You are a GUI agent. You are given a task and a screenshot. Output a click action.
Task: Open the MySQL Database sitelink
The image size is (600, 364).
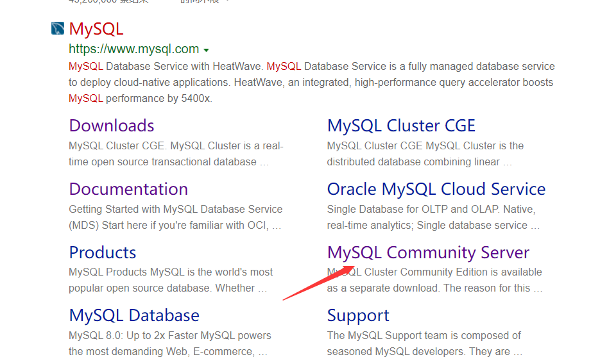click(x=134, y=315)
